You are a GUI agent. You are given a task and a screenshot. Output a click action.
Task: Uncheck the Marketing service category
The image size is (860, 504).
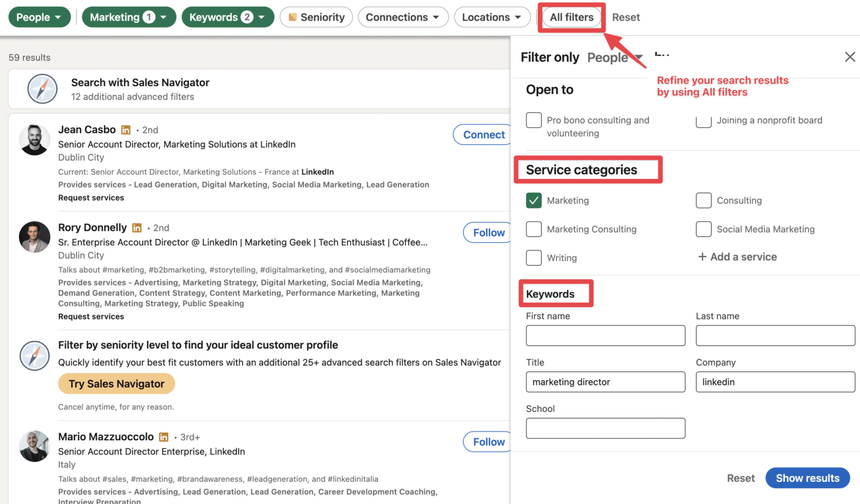point(534,200)
